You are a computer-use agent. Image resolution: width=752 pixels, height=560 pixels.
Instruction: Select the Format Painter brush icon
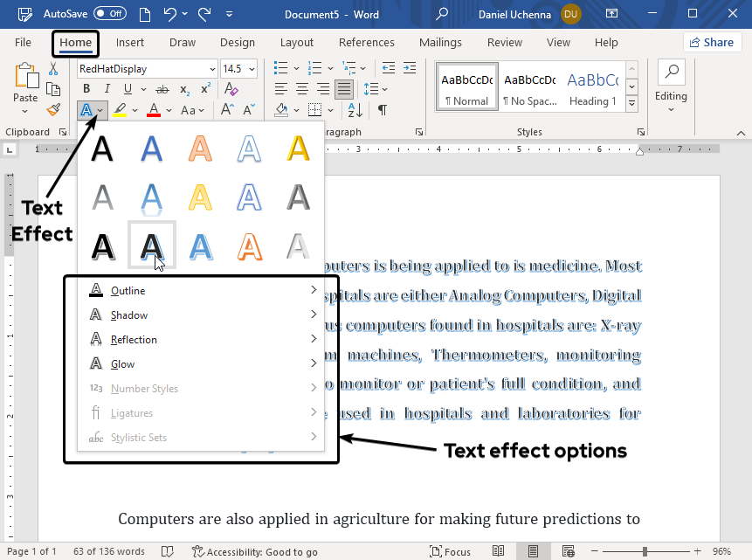53,110
